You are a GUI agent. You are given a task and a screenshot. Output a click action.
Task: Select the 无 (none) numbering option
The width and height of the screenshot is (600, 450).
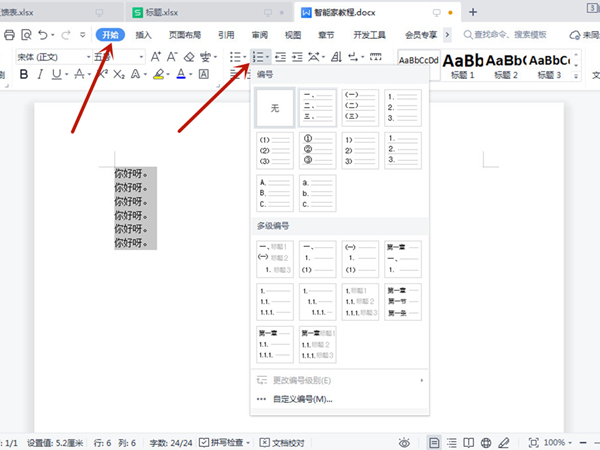click(x=275, y=107)
